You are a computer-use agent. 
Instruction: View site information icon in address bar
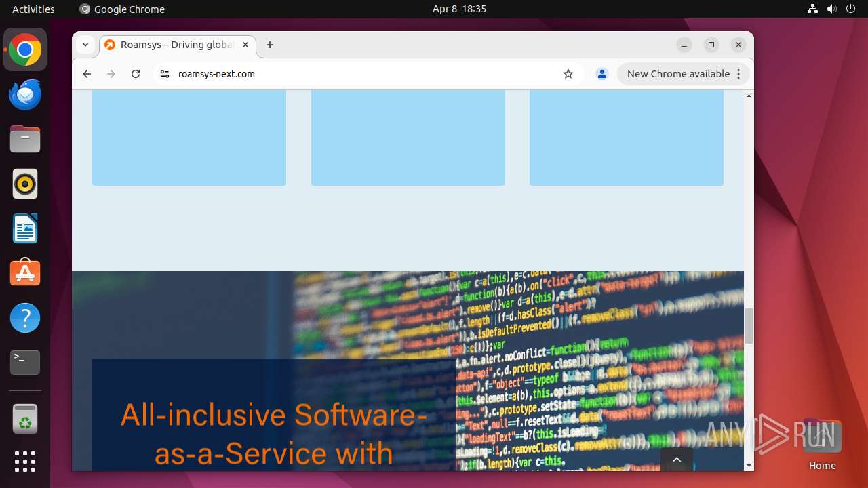point(164,74)
